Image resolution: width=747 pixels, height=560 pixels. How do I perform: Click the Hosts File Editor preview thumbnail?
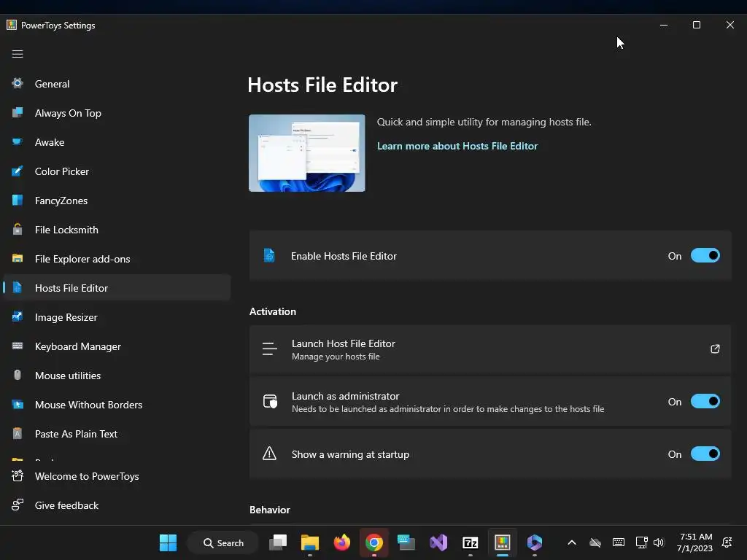point(307,153)
